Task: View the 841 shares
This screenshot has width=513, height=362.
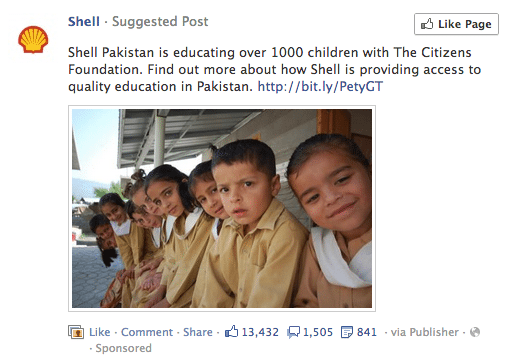Action: click(x=367, y=332)
